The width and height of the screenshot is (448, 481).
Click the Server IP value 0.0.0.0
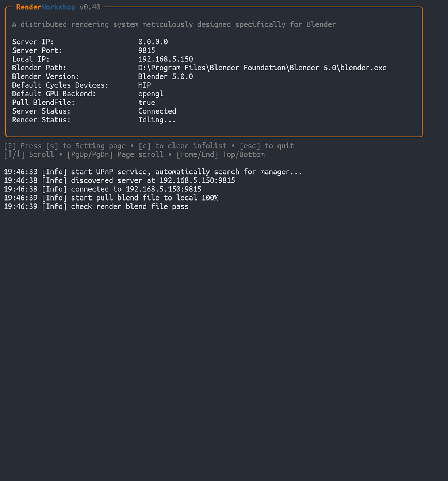(153, 42)
